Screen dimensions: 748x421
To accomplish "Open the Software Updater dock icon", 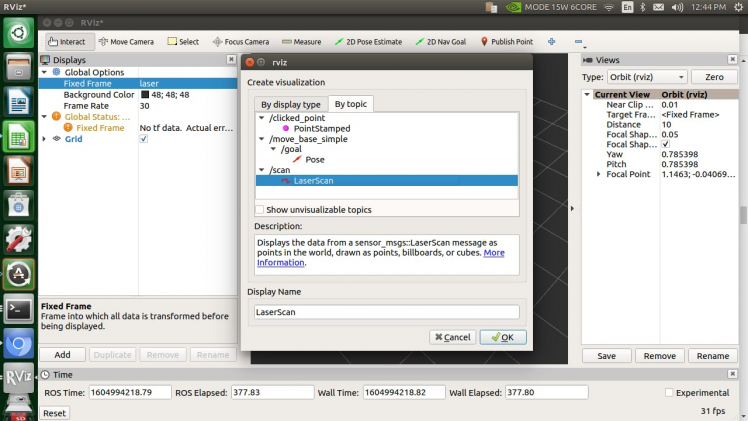I will pyautogui.click(x=19, y=275).
